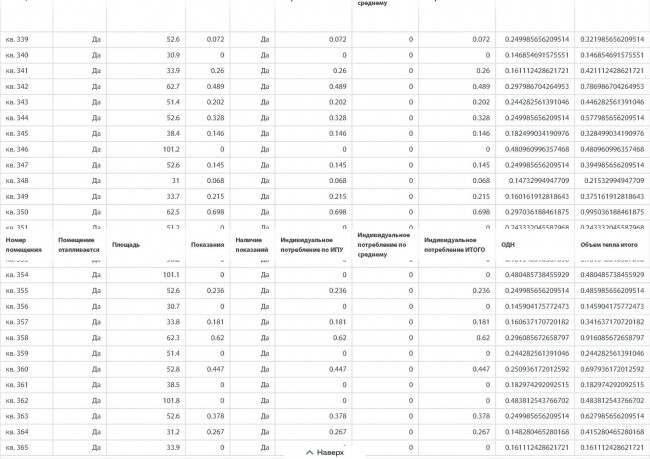Click the Индивидуальное потребление по среднему header

pyautogui.click(x=383, y=245)
